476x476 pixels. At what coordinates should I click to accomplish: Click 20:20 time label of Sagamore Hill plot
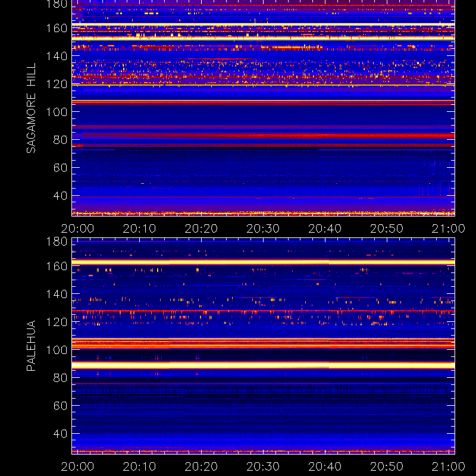(201, 228)
